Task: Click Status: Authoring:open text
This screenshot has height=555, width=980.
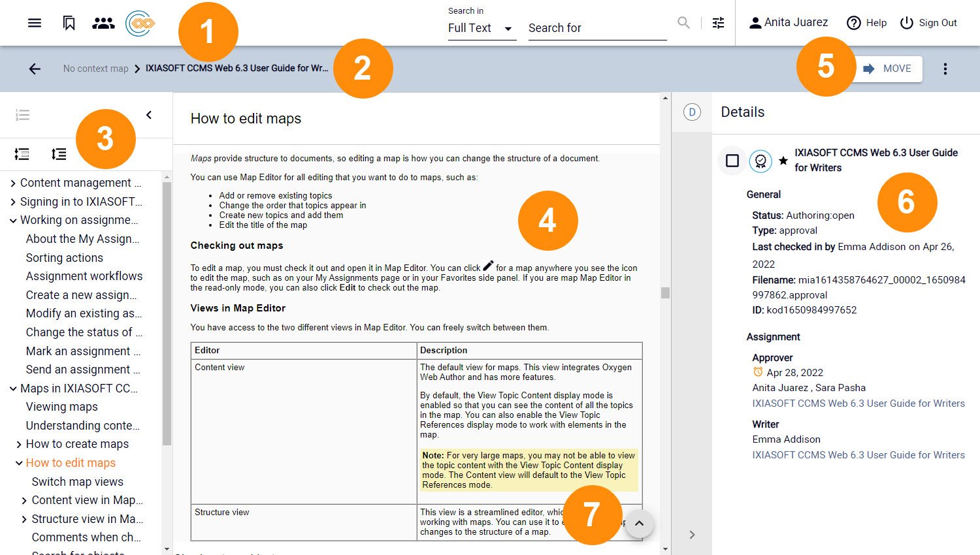Action: pos(803,215)
